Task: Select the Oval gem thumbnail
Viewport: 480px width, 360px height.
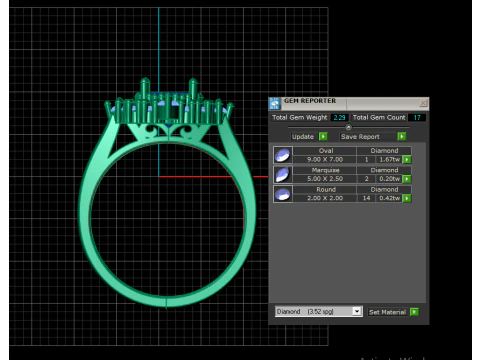Action: tap(283, 155)
